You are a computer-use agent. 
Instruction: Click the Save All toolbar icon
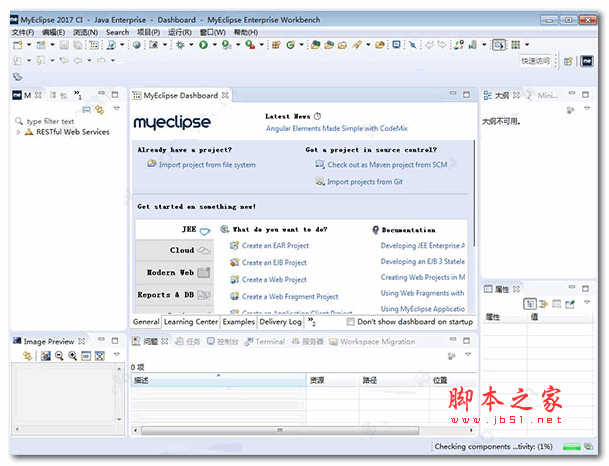coord(78,45)
